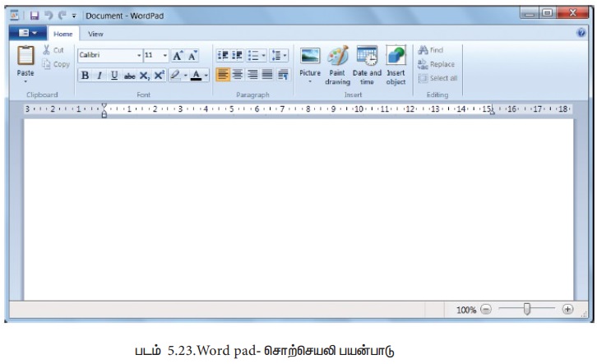Enable center paragraph alignment

[238, 75]
